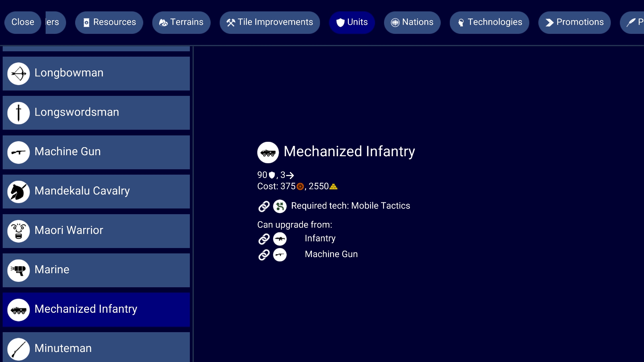
Task: Click the Maori Warrior face icon
Action: [x=18, y=231]
